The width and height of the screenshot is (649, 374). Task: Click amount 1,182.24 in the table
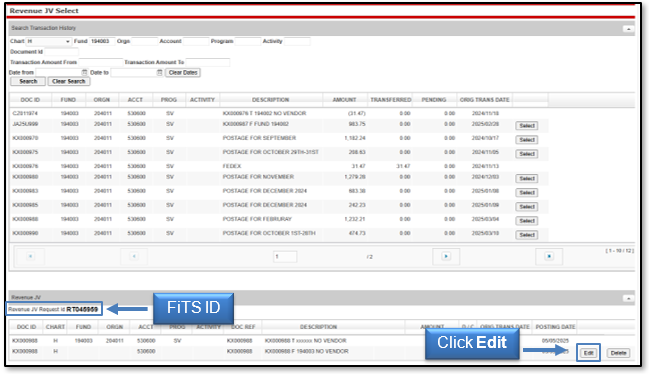click(x=355, y=138)
